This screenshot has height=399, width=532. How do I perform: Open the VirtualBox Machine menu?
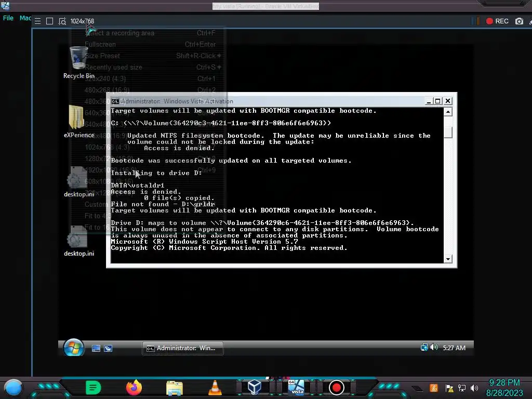tap(25, 18)
